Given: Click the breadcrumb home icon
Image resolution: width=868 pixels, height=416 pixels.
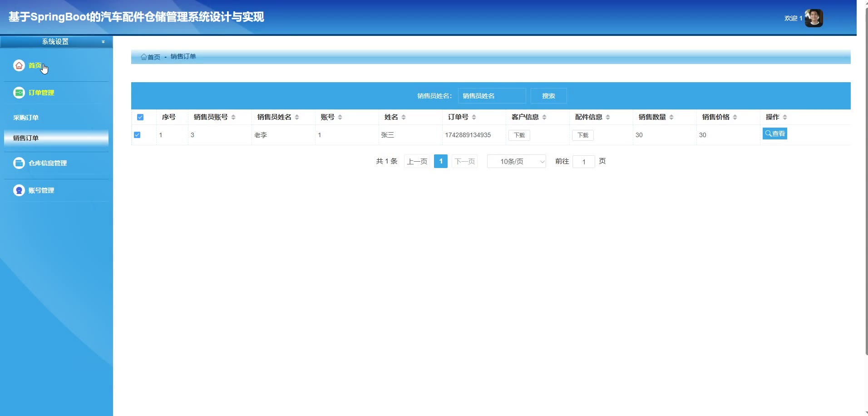Looking at the screenshot, I should (x=143, y=57).
